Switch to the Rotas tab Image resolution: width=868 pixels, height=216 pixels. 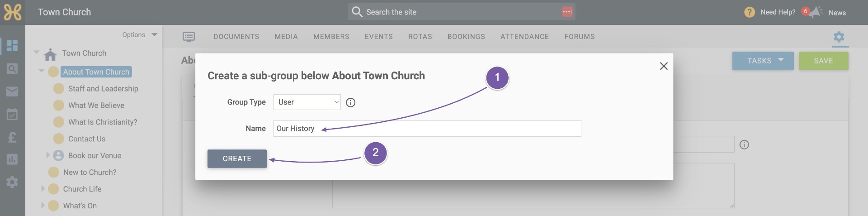[x=420, y=37]
